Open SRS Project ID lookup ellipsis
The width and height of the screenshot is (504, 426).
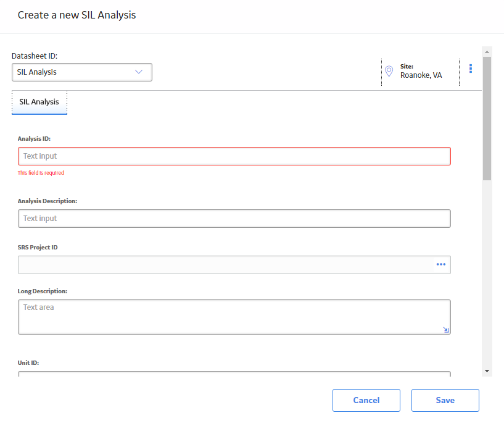click(441, 264)
